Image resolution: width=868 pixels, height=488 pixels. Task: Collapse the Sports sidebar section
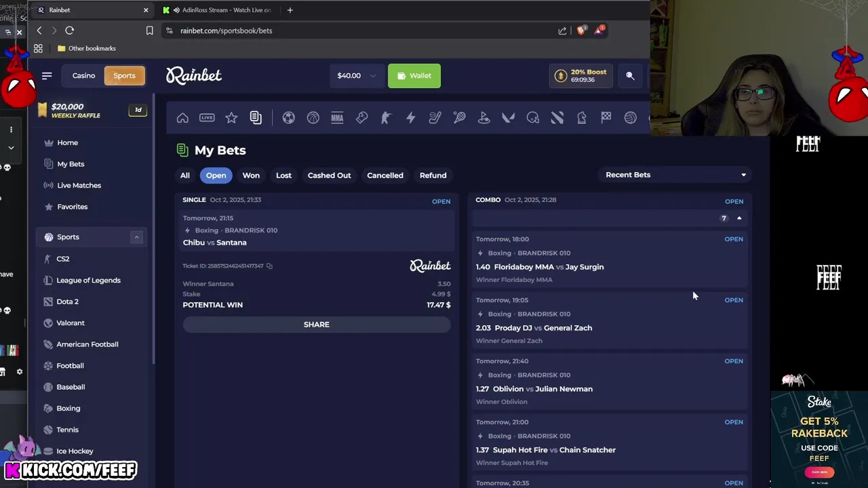pyautogui.click(x=136, y=237)
